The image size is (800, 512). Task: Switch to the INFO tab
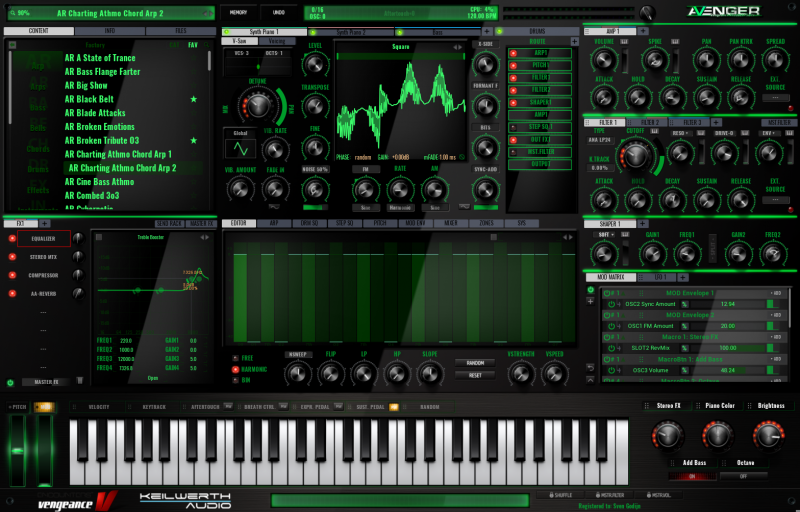(x=110, y=31)
